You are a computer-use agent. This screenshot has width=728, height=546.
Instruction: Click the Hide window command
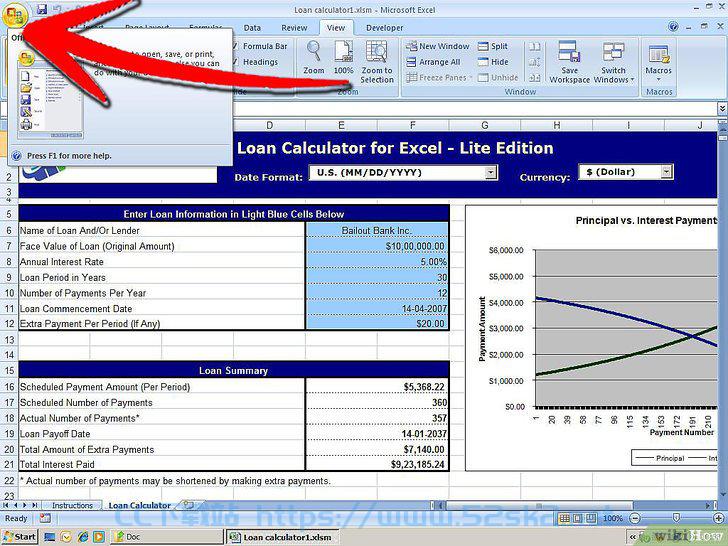pyautogui.click(x=493, y=62)
